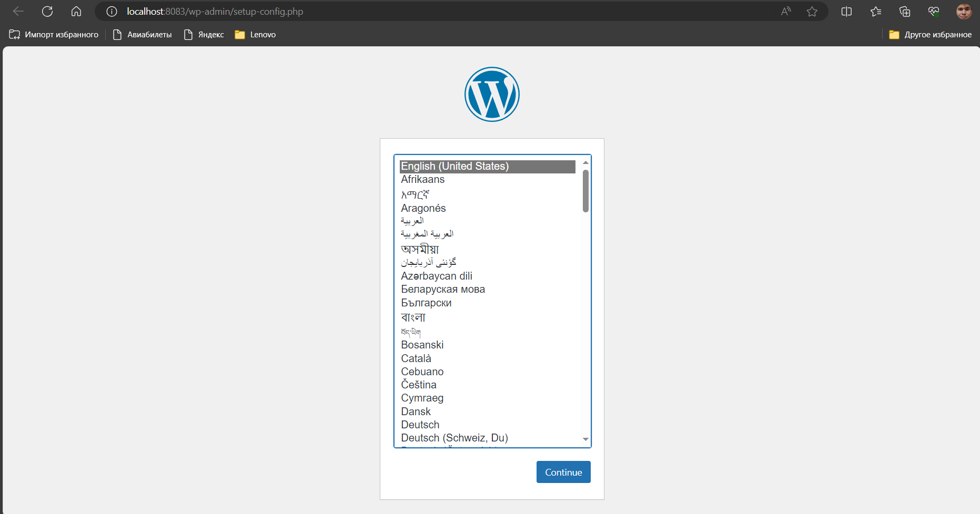The width and height of the screenshot is (980, 514).
Task: Open the favorites list icon
Action: click(x=876, y=12)
